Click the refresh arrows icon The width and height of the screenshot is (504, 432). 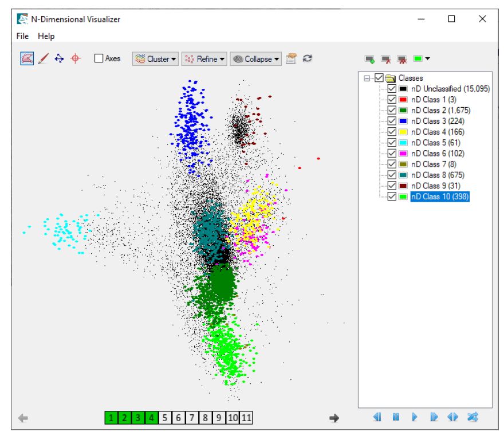pos(308,58)
